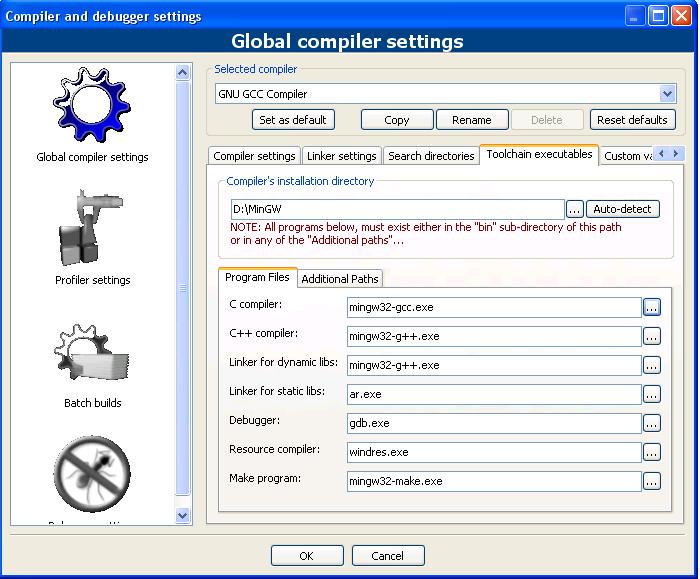Click the Copy compiler button

point(396,120)
